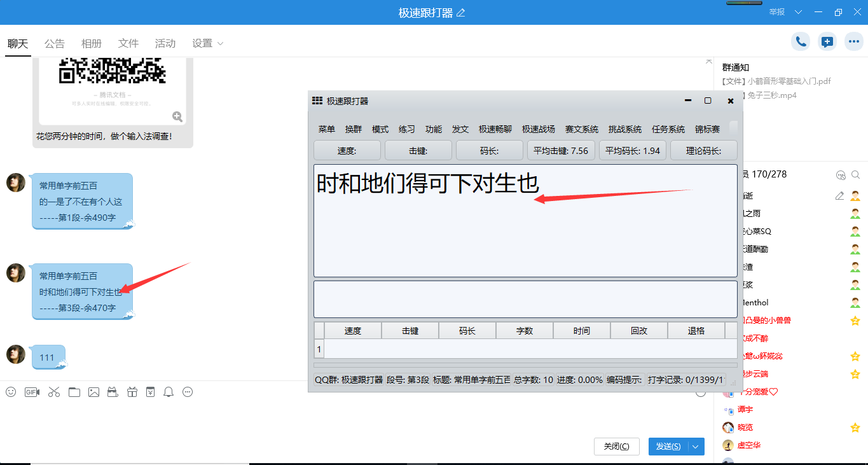Screen dimensions: 868x465
Task: Open the 活动 tab
Action: pyautogui.click(x=165, y=43)
